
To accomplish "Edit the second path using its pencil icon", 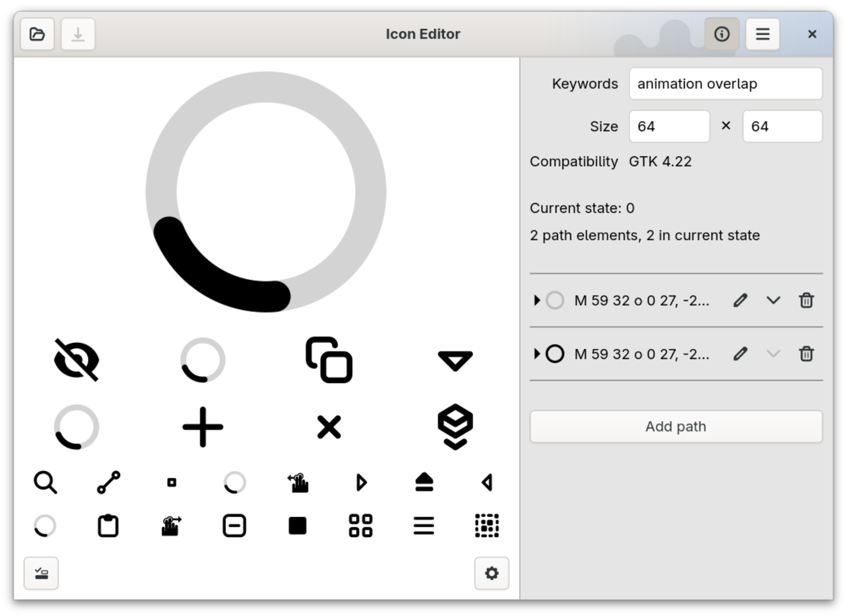I will (740, 354).
